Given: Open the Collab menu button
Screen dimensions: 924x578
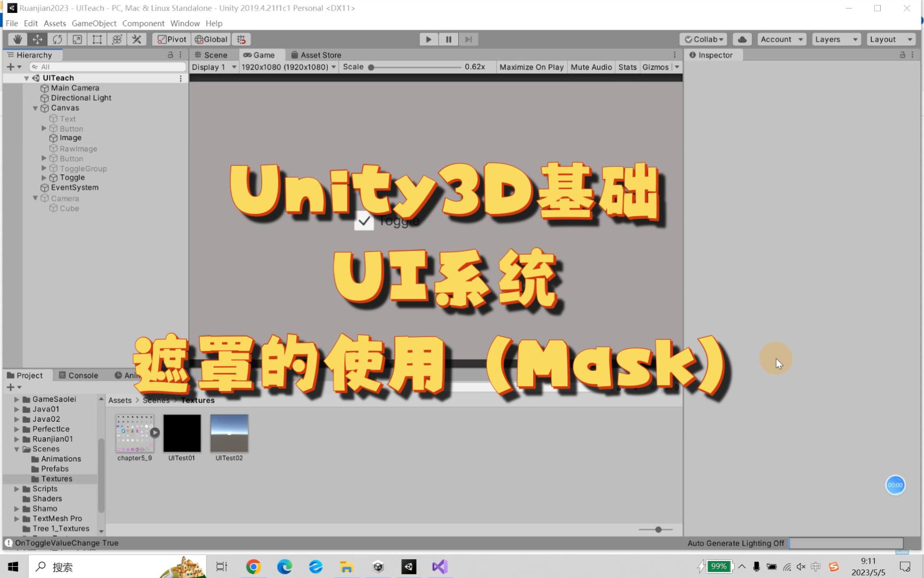Looking at the screenshot, I should [x=704, y=39].
